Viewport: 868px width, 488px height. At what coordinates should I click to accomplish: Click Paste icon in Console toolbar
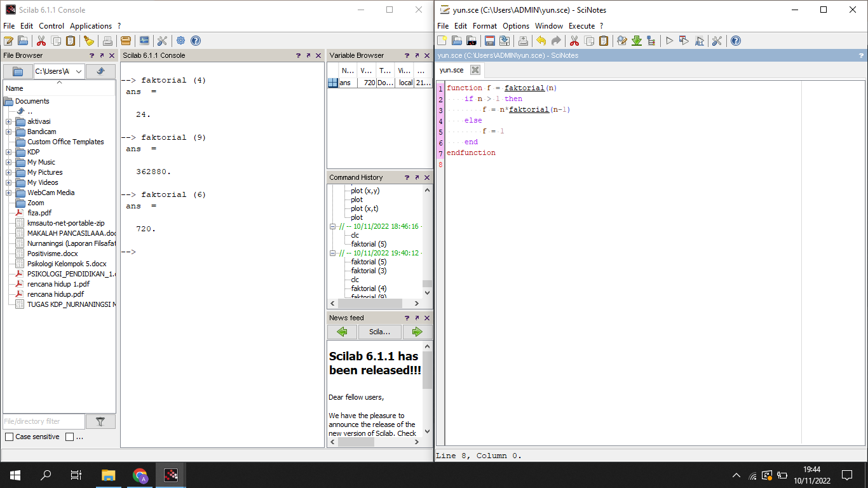point(71,41)
